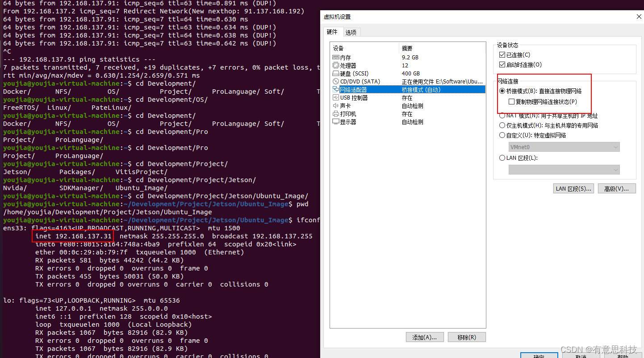Select the 400 GB disk summary cell
Viewport: 644px width, 358px height.
click(x=410, y=74)
